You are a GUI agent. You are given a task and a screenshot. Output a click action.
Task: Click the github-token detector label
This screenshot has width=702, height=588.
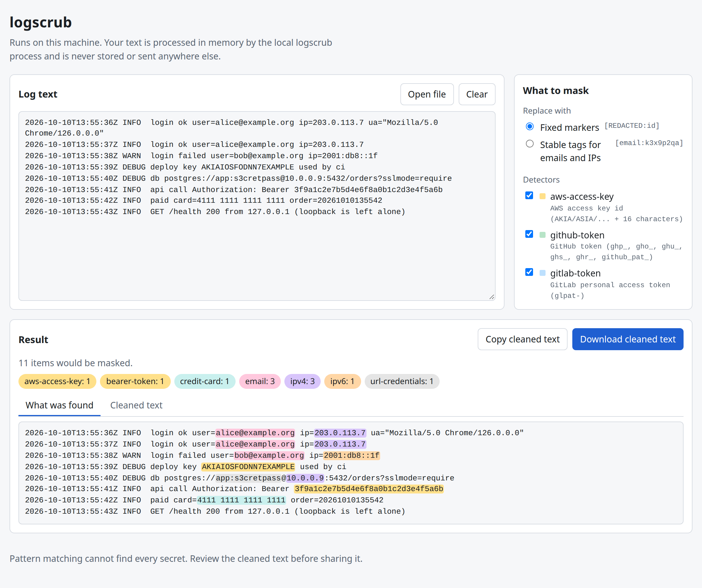point(577,235)
